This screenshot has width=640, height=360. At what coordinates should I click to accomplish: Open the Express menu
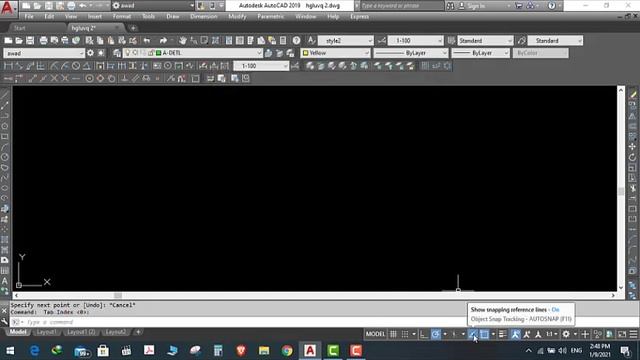[x=359, y=17]
